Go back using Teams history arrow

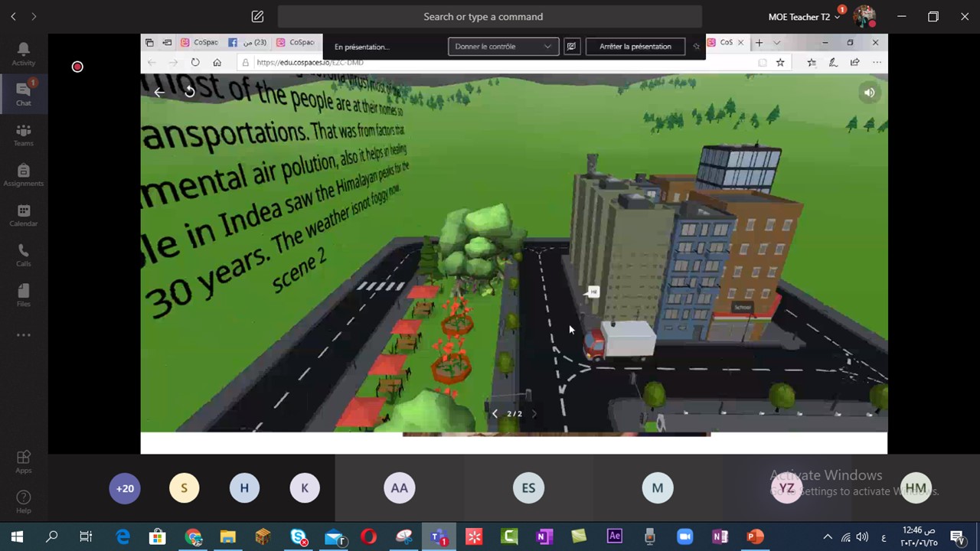pyautogui.click(x=13, y=16)
